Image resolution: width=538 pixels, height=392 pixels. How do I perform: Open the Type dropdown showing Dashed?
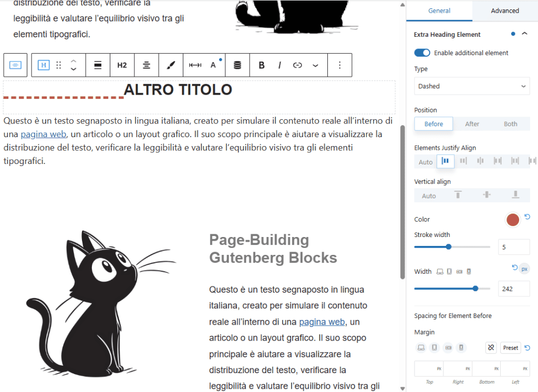tap(472, 86)
